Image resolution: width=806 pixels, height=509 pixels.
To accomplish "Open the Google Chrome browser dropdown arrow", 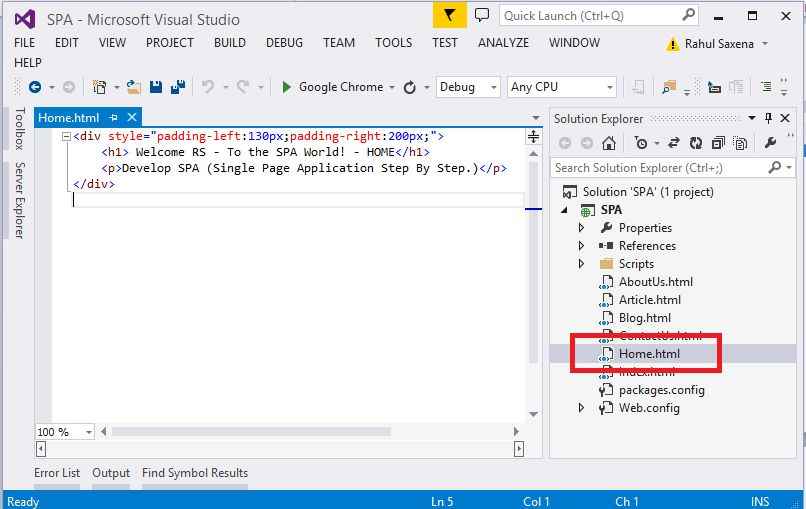I will [x=392, y=87].
